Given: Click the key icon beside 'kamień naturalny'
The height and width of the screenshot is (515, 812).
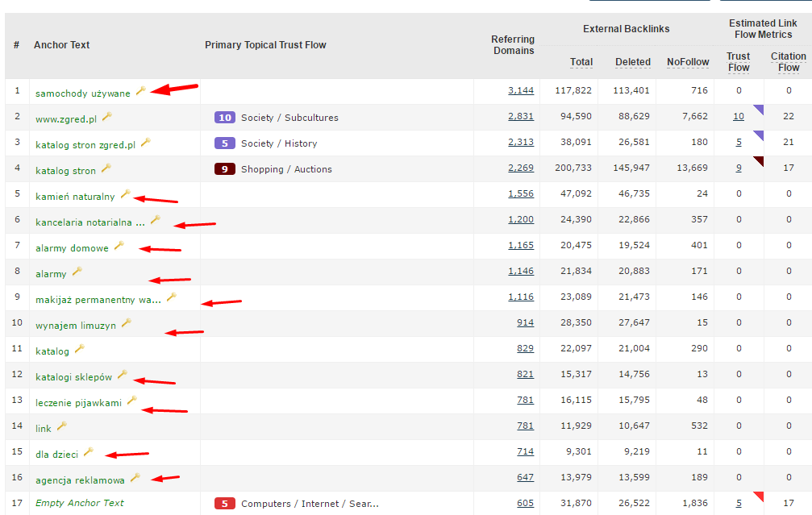Looking at the screenshot, I should coord(125,194).
